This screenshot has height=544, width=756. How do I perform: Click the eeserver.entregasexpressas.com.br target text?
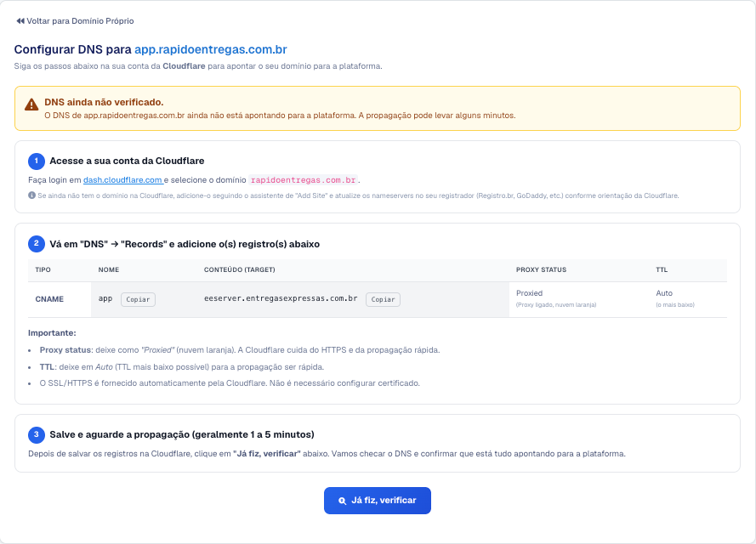281,298
